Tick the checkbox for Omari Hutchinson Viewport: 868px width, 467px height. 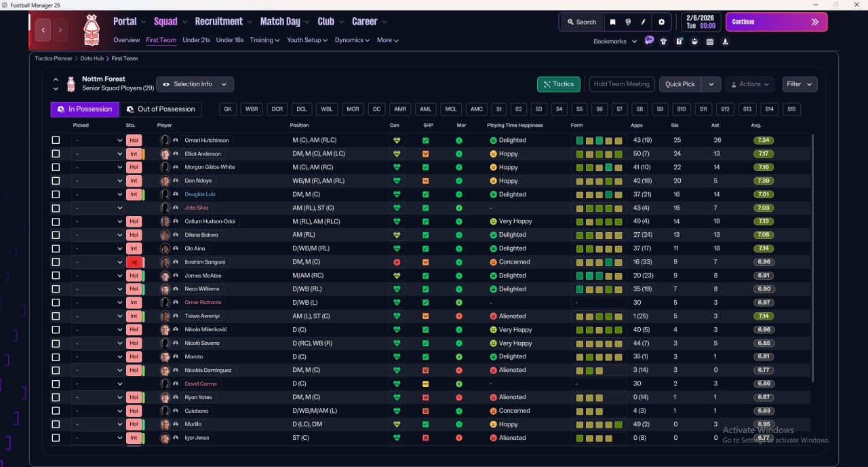click(x=56, y=141)
